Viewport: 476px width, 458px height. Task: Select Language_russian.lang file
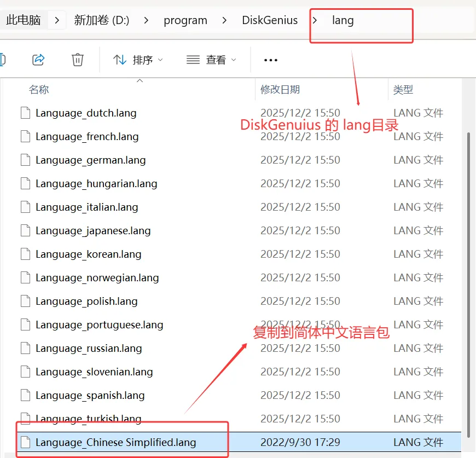[x=89, y=348]
